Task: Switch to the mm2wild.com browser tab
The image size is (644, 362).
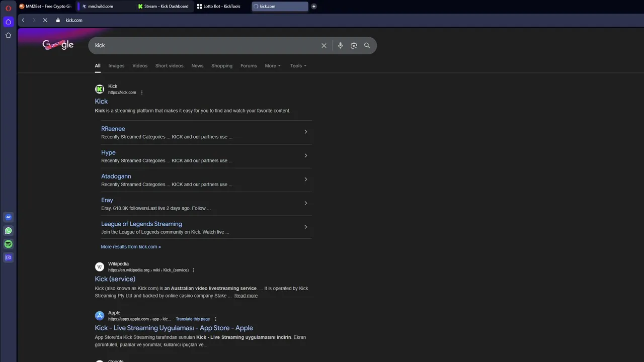Action: coord(106,7)
